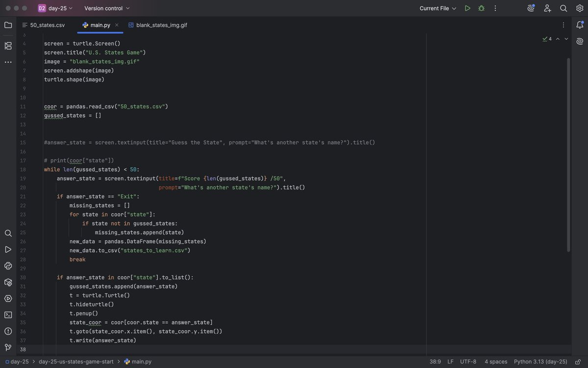Open Notifications bell in right sidebar

coord(580,25)
